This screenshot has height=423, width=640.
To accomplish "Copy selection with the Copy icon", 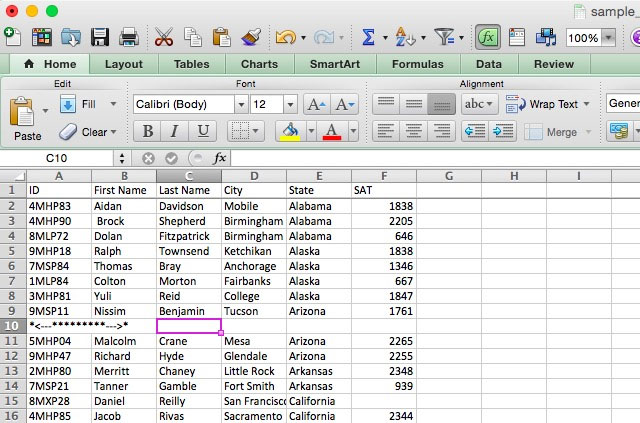I will (193, 37).
